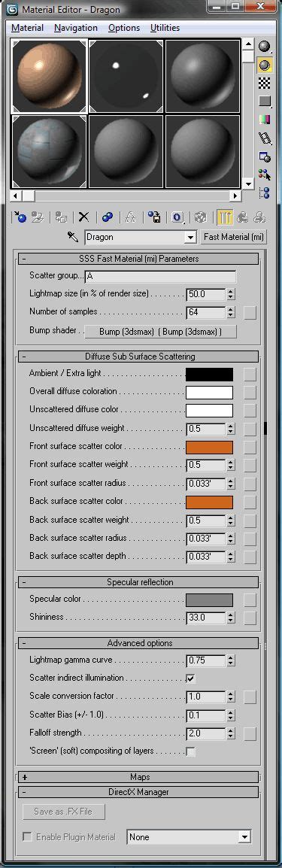Collapse the DirectX Manager rollout
The width and height of the screenshot is (282, 868).
point(139,792)
